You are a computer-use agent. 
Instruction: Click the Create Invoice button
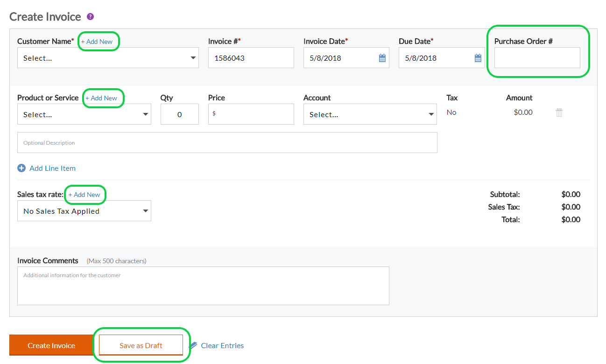click(51, 345)
